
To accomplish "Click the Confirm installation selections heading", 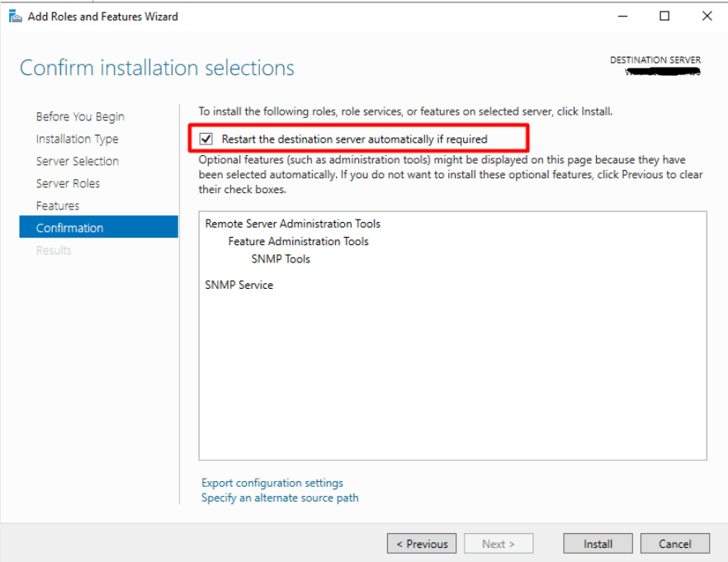I will 157,68.
